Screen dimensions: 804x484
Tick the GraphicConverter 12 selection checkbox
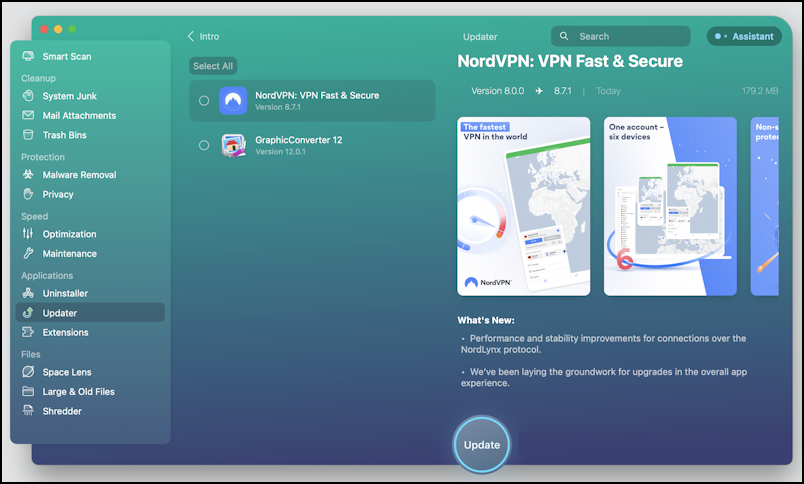click(204, 145)
